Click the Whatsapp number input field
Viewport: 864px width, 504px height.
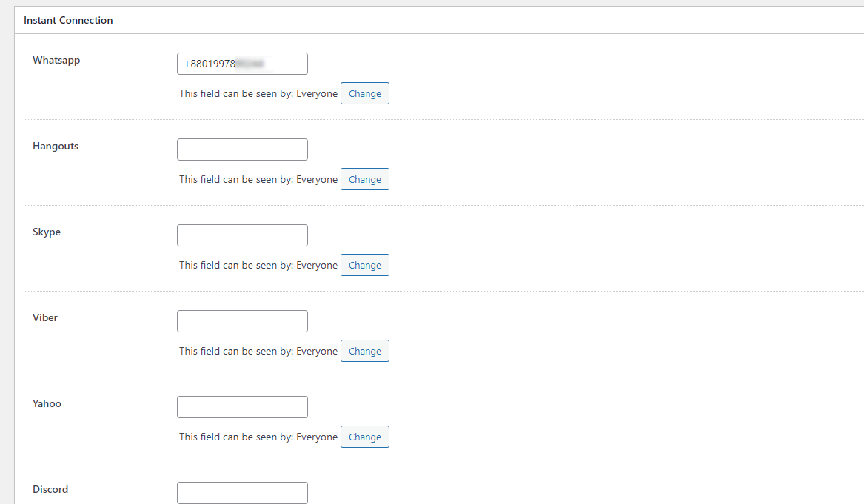pos(242,64)
